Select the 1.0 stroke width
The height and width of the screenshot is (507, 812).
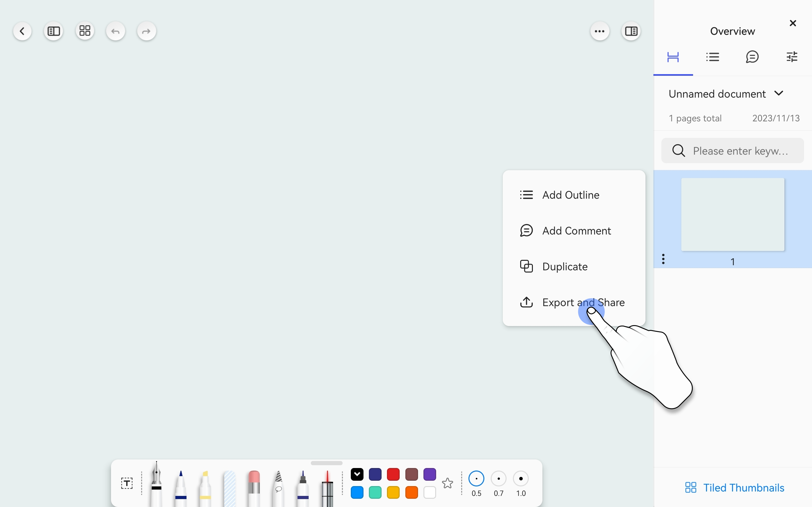pos(521,479)
